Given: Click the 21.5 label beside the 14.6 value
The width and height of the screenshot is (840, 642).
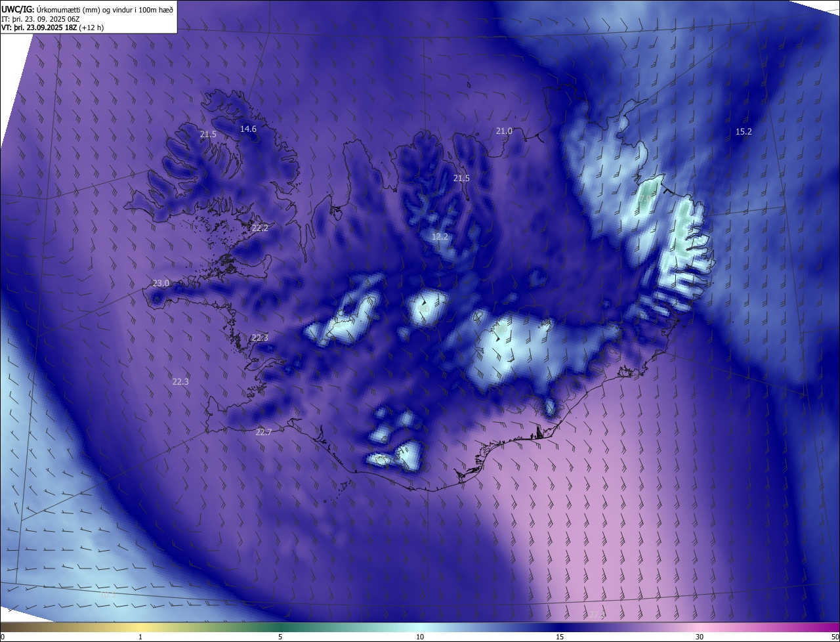Looking at the screenshot, I should (208, 135).
